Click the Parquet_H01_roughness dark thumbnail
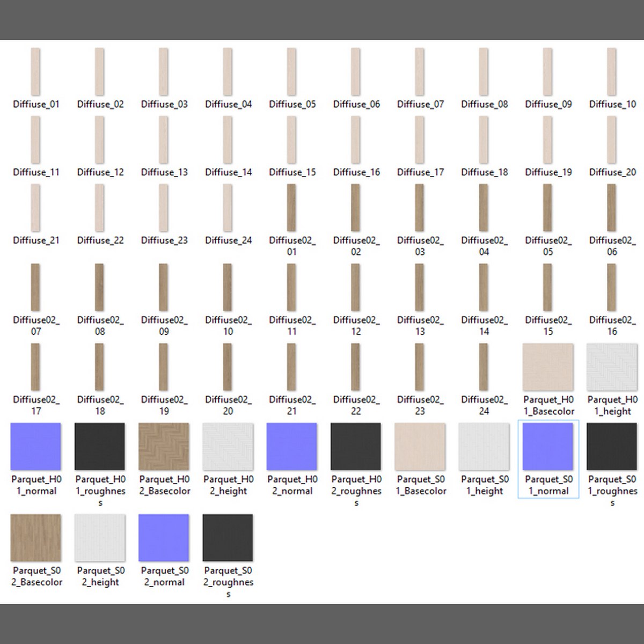Viewport: 644px width, 644px height. click(100, 447)
